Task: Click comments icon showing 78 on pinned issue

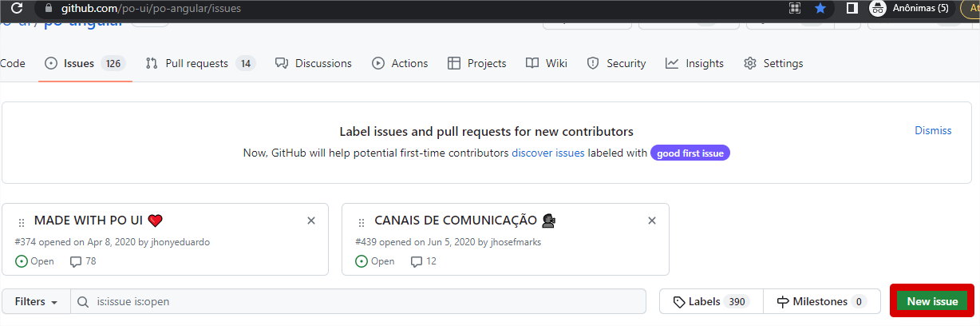Action: coord(76,261)
